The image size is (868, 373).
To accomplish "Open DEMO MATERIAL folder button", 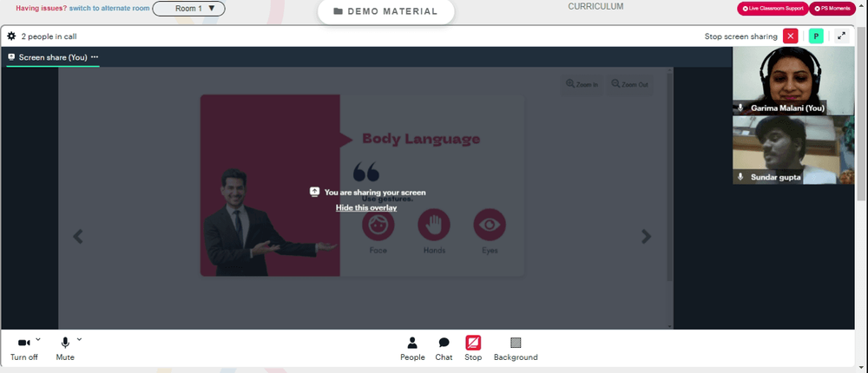I will pos(386,11).
